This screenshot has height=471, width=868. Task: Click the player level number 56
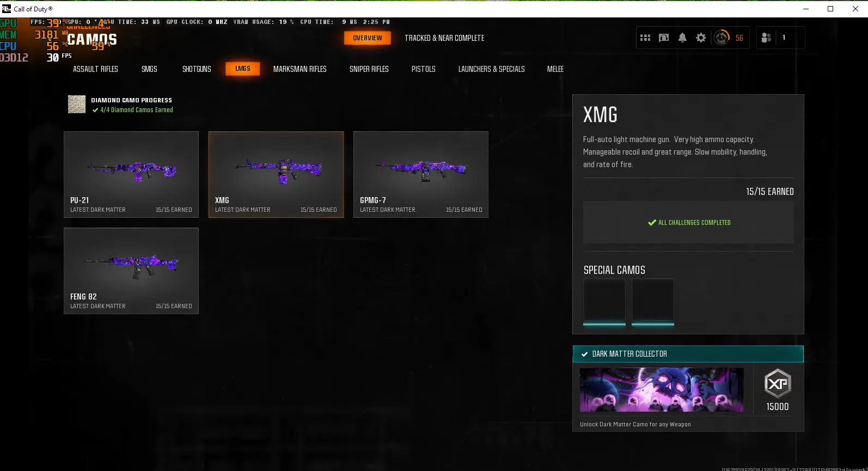coord(739,38)
